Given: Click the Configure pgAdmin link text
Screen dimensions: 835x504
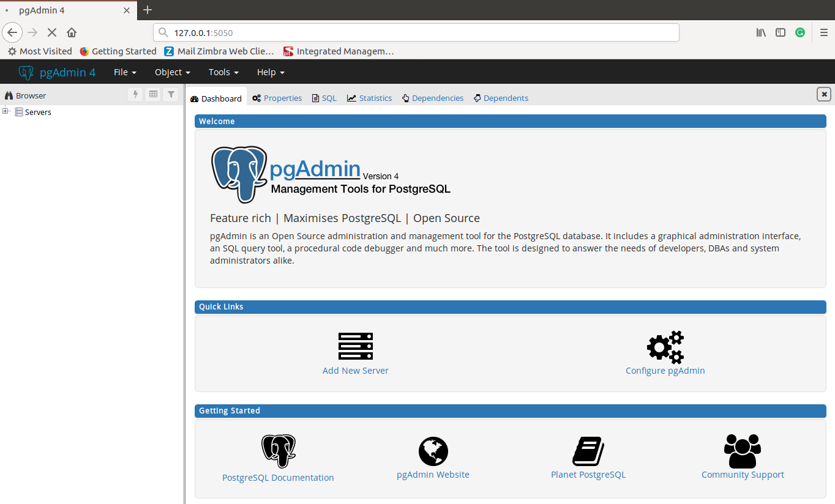Looking at the screenshot, I should pyautogui.click(x=665, y=371).
